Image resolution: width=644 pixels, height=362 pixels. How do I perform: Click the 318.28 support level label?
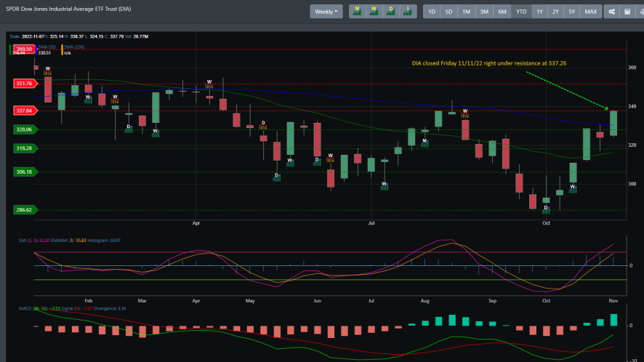coord(25,148)
